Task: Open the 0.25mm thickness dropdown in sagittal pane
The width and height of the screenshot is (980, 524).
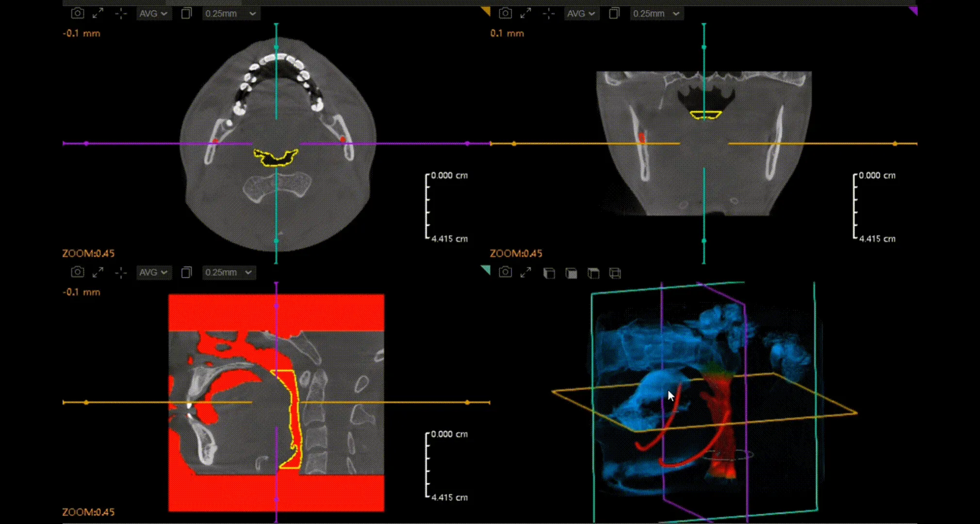Action: click(x=229, y=272)
